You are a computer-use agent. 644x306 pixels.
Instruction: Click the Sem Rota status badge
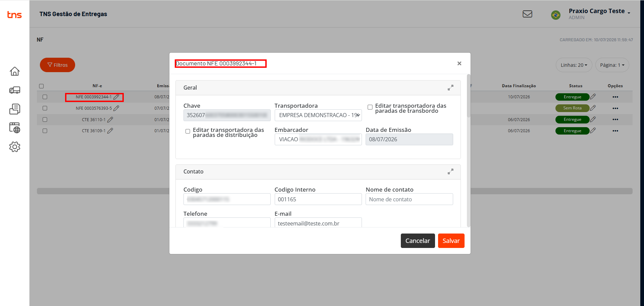click(572, 108)
